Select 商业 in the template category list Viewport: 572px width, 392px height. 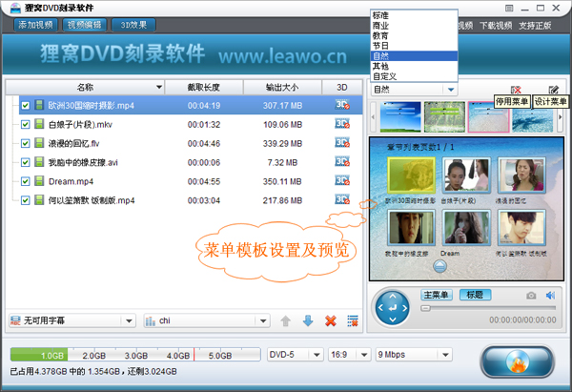click(414, 26)
